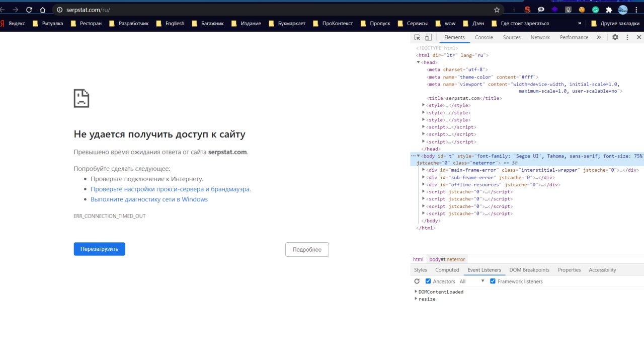The height and width of the screenshot is (352, 644).
Task: Switch to the Network tab
Action: 540,37
